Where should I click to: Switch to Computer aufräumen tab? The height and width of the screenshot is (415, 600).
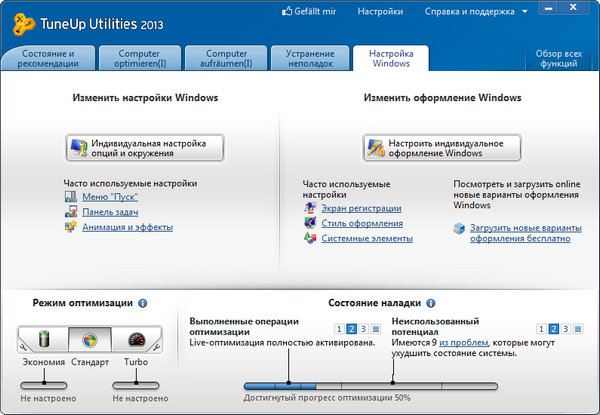(226, 59)
